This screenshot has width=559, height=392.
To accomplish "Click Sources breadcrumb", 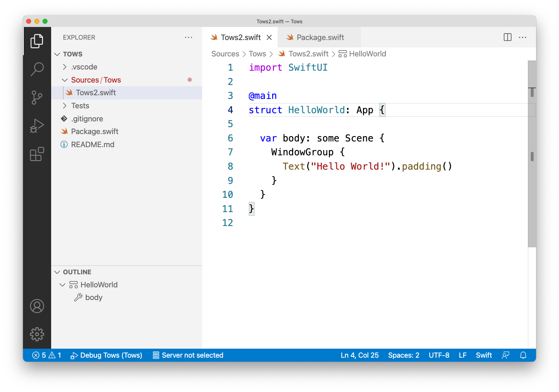I will [x=225, y=54].
